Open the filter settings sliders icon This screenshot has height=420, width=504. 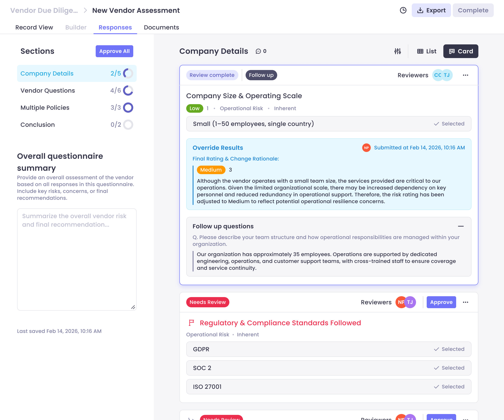click(x=398, y=51)
